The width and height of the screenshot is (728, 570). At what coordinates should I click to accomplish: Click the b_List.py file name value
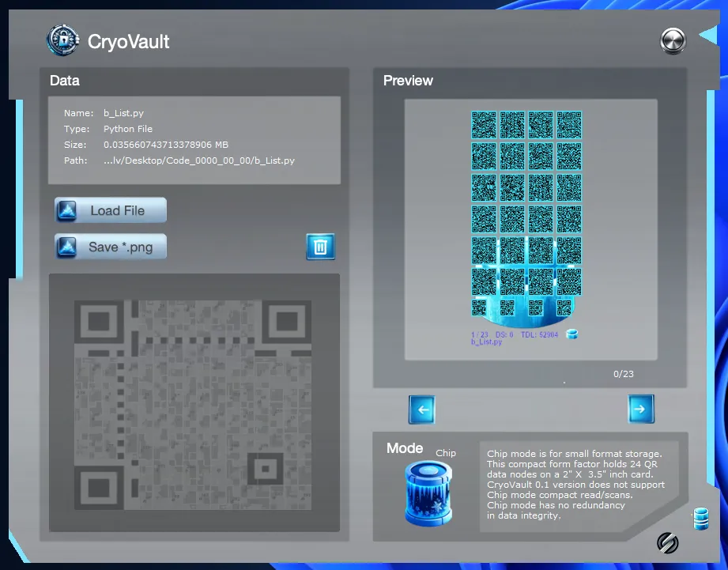coord(123,113)
